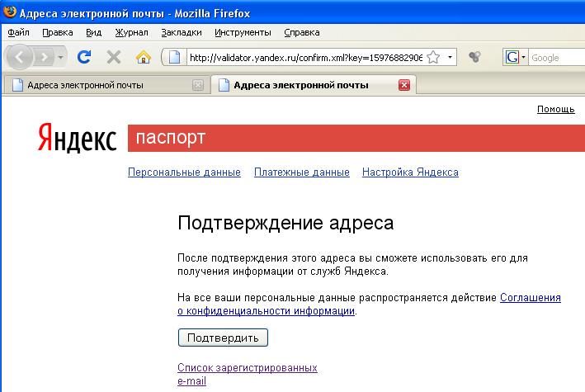The width and height of the screenshot is (585, 392).
Task: Open the Журнал menu
Action: (131, 32)
